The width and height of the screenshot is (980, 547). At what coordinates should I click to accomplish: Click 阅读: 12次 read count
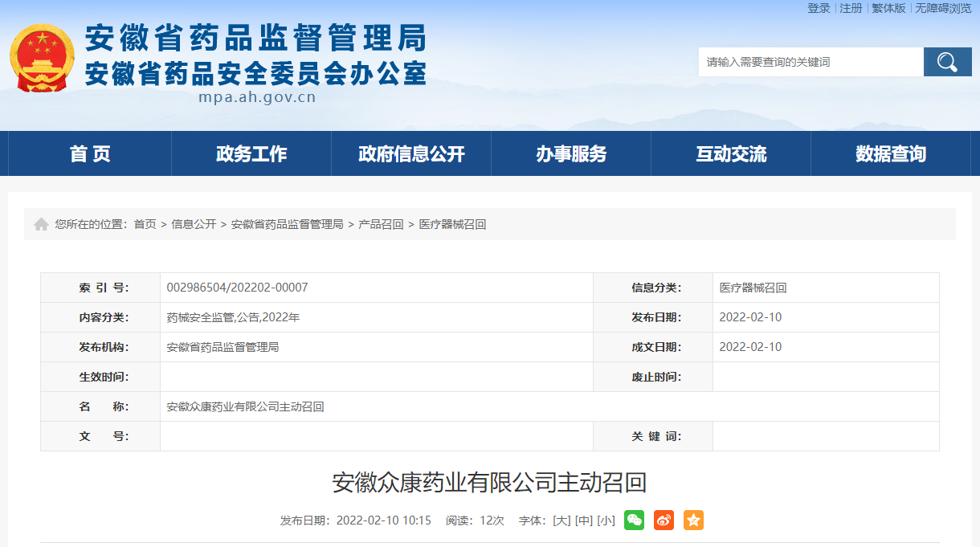tap(475, 520)
